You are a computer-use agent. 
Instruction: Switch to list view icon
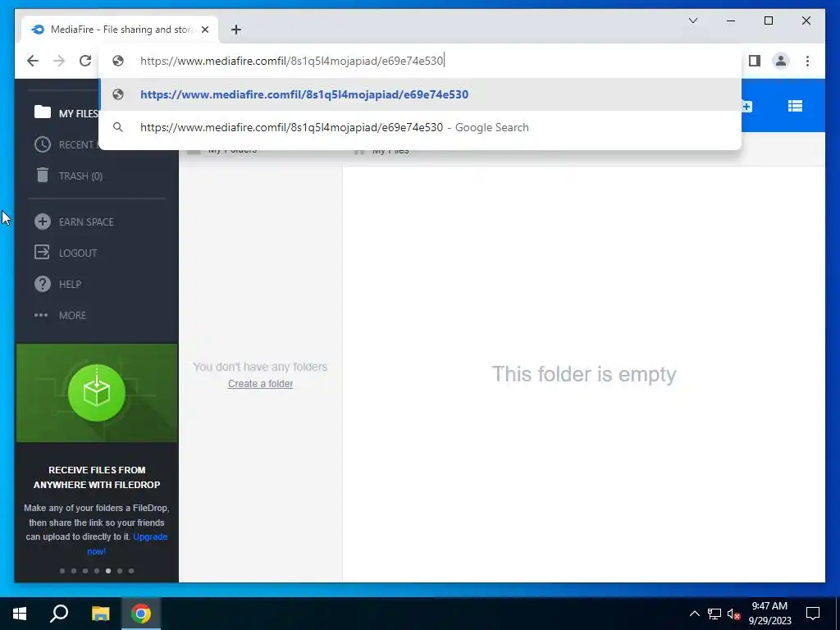coord(795,106)
